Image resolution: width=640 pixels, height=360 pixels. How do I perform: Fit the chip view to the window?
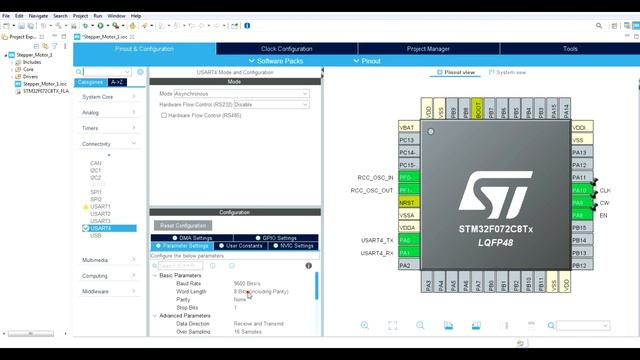(x=392, y=325)
